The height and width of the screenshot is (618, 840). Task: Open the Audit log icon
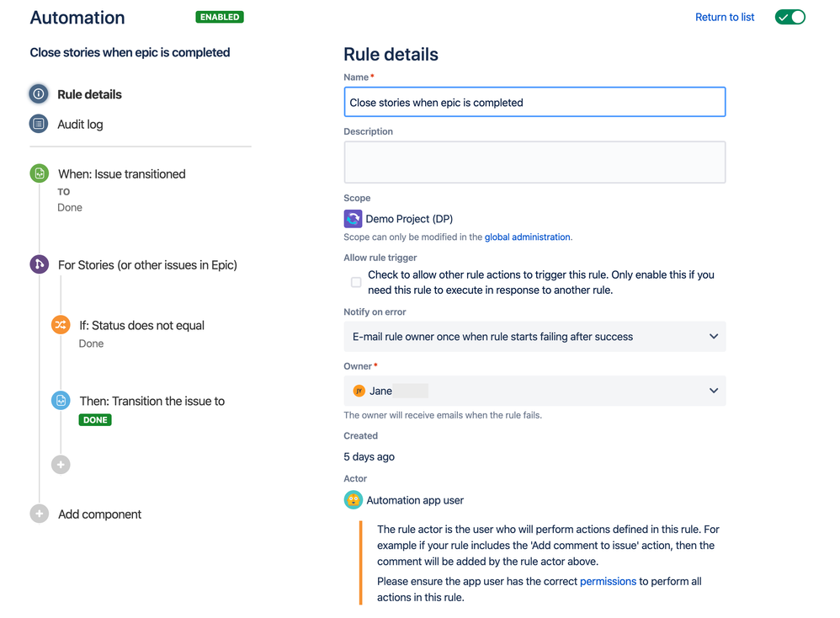pos(39,124)
